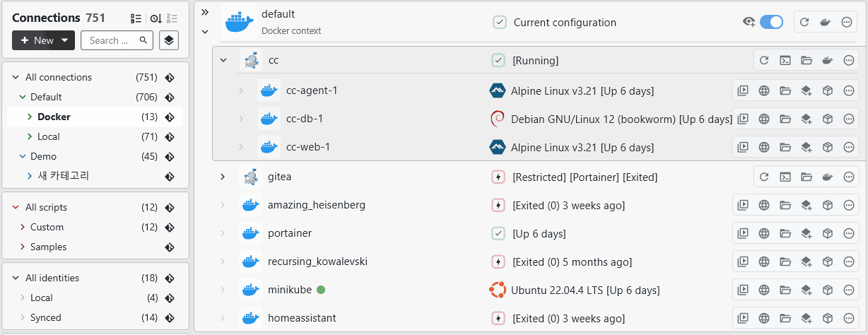Screen dimensions: 868x335
Task: Click the layers icon beside the search box
Action: (168, 40)
